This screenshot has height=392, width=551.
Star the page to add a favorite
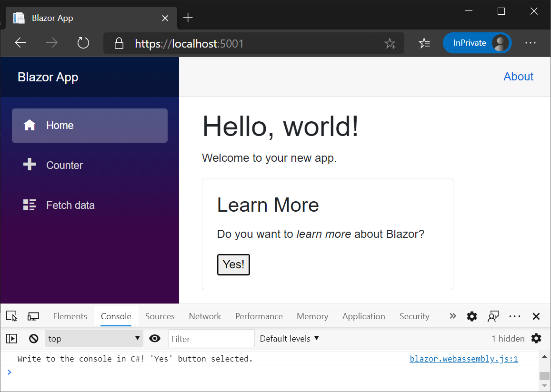tap(391, 43)
